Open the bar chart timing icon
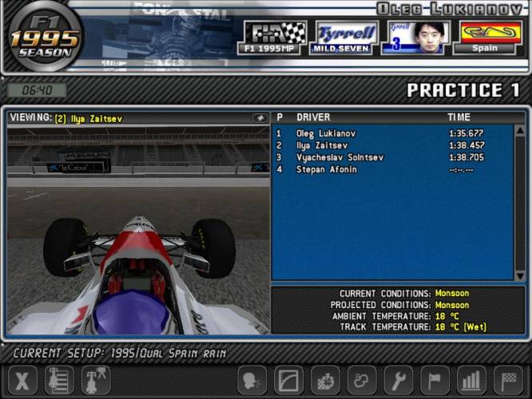This screenshot has width=532, height=399. coord(472,380)
